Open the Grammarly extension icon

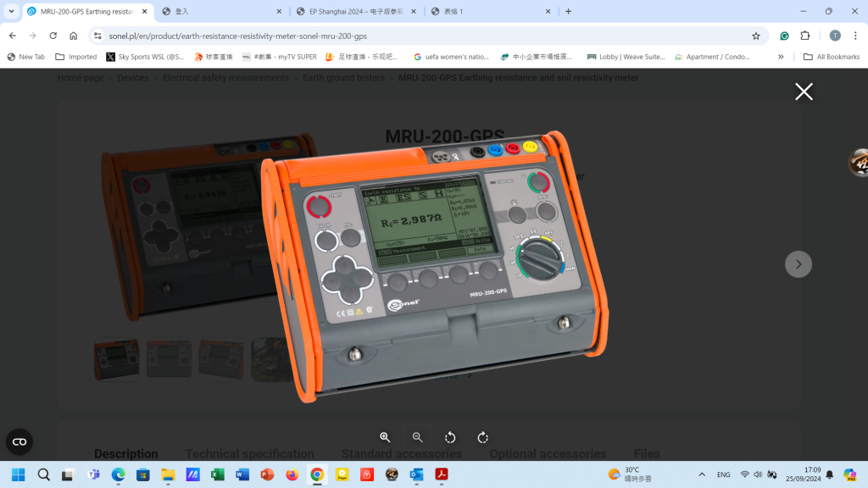point(784,36)
